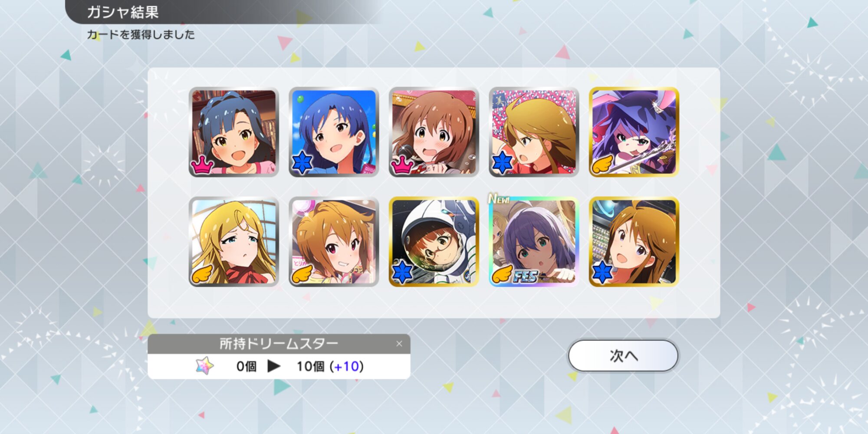Tap the pink crown icon on the first card
This screenshot has width=868, height=434.
(202, 164)
